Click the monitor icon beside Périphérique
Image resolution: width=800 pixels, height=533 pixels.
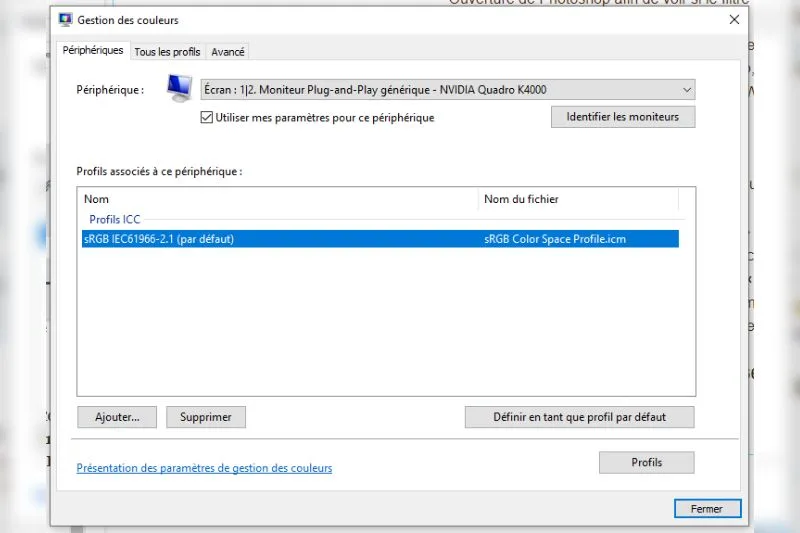click(x=179, y=88)
